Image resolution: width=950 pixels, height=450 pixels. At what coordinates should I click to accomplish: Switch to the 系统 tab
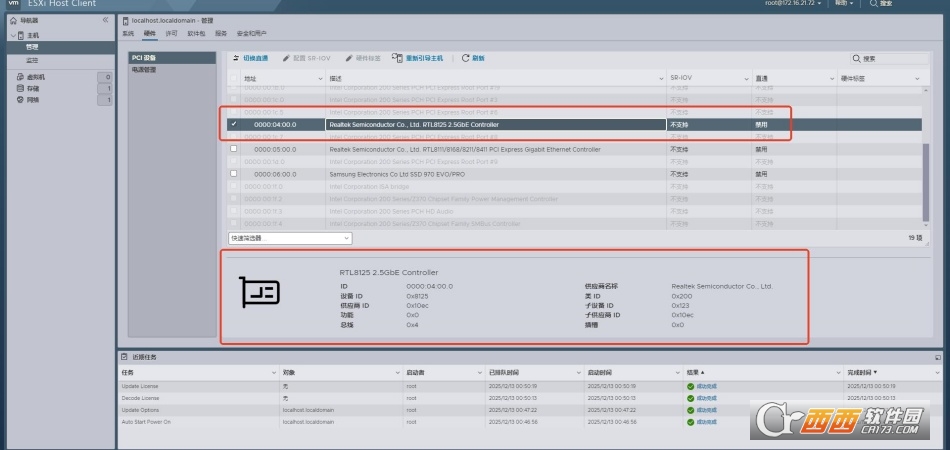[x=128, y=33]
